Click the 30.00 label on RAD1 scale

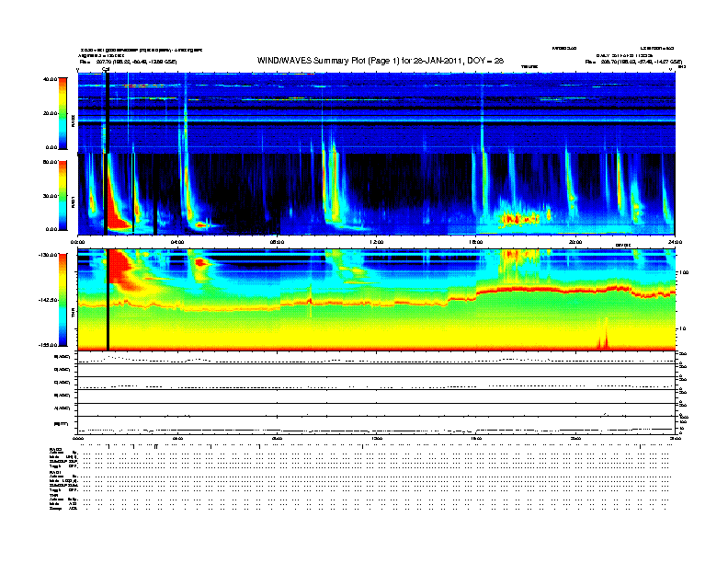tap(50, 196)
